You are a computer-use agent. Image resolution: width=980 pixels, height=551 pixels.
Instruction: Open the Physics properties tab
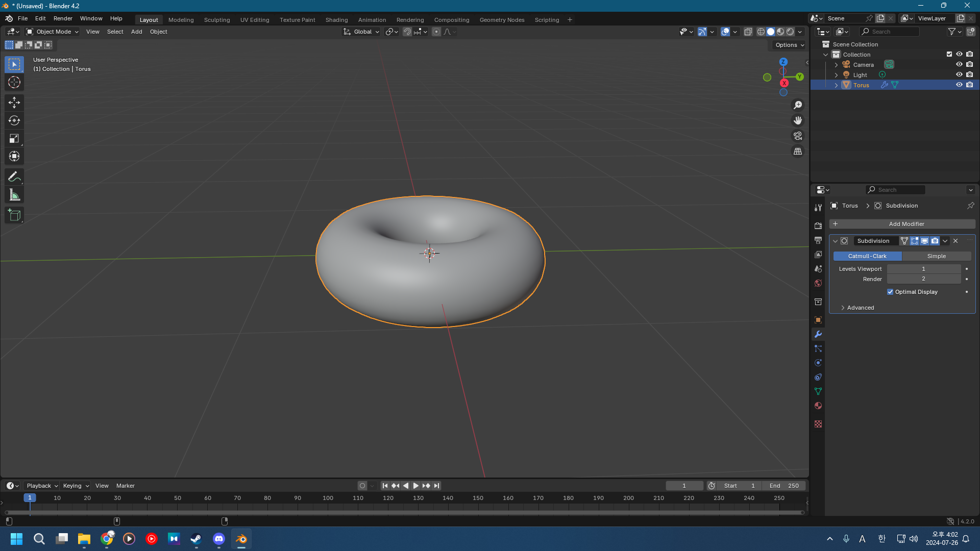tap(818, 363)
